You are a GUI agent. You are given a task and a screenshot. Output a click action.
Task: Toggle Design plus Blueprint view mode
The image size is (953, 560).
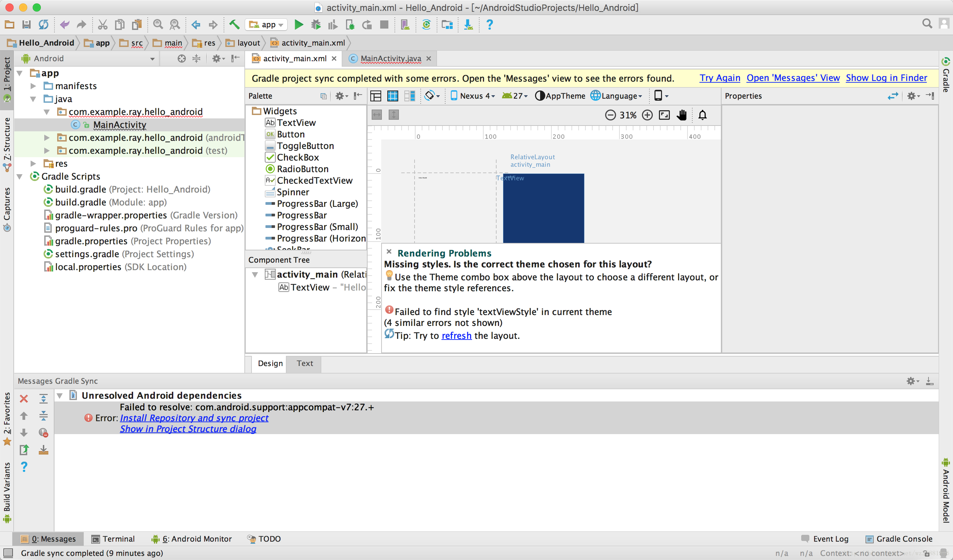click(x=409, y=96)
